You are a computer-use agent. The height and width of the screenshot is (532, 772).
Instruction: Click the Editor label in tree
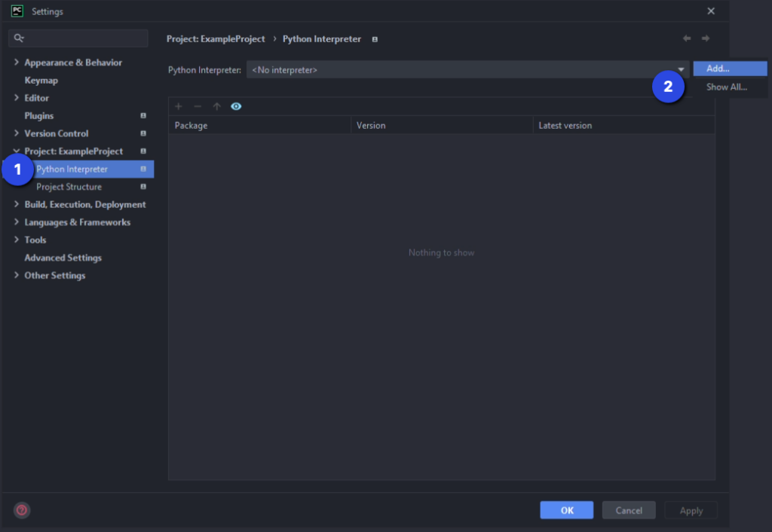tap(37, 98)
